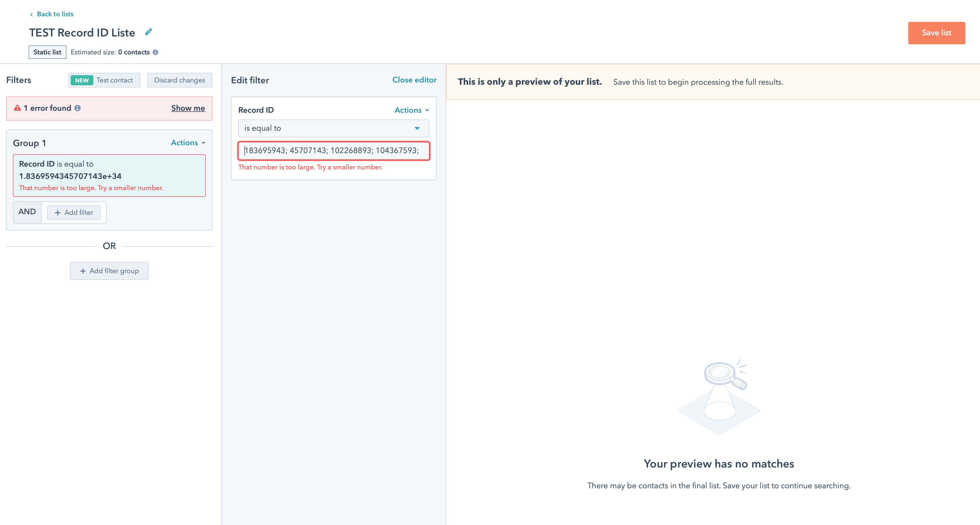Click the Record ID filter card in Group 1
The height and width of the screenshot is (525, 980).
[x=109, y=176]
